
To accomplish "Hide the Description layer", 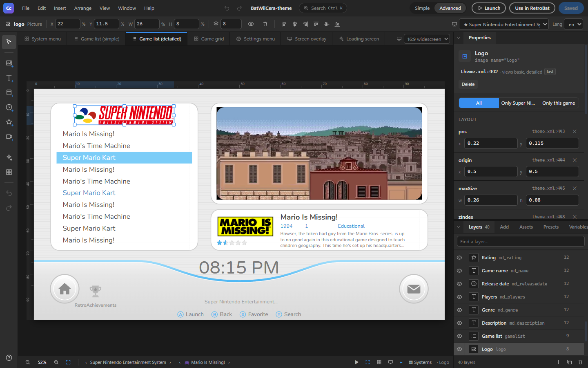I will click(x=459, y=323).
